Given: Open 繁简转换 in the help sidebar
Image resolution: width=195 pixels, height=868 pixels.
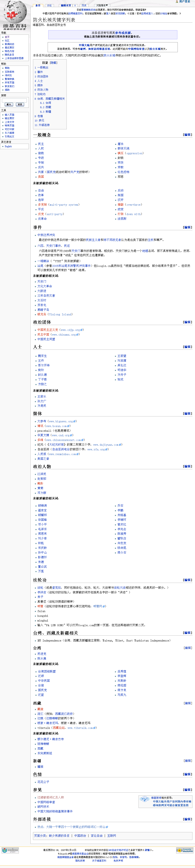Looking at the screenshot, I should pos(9,79).
